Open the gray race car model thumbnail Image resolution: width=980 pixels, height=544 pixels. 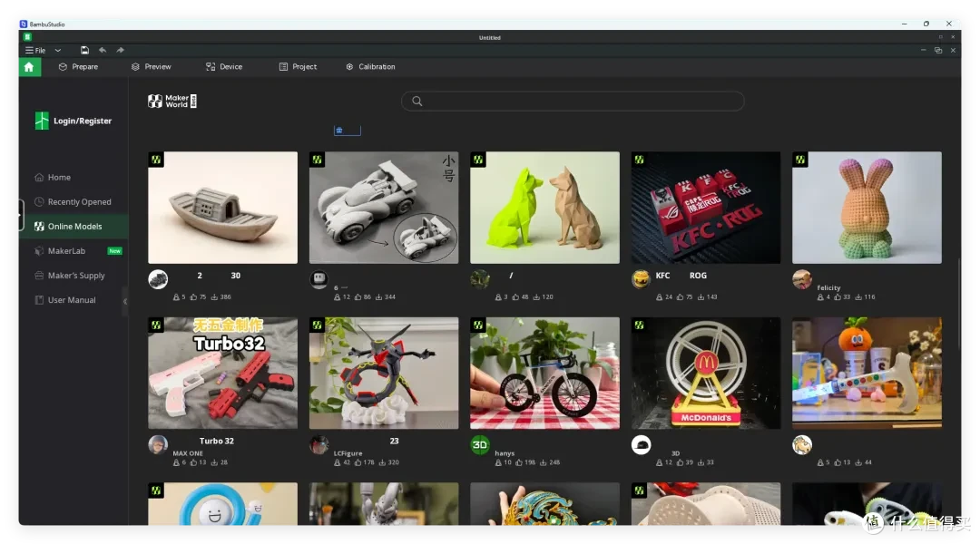coord(384,208)
